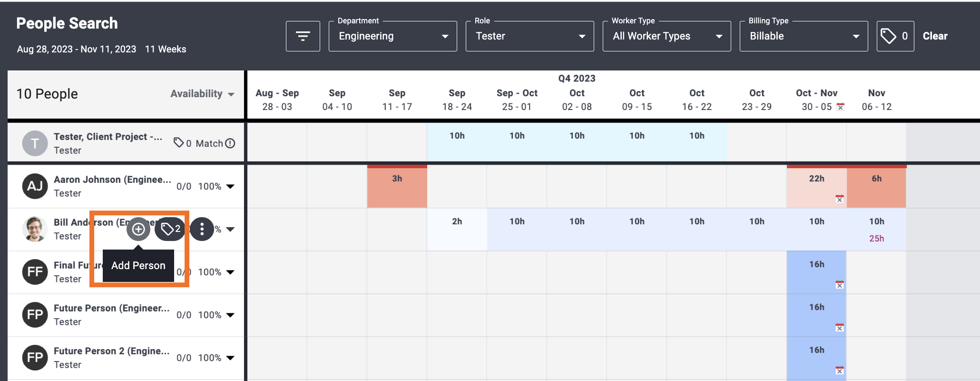
Task: Expand Future Person 2 row dropdown arrow
Action: click(230, 358)
